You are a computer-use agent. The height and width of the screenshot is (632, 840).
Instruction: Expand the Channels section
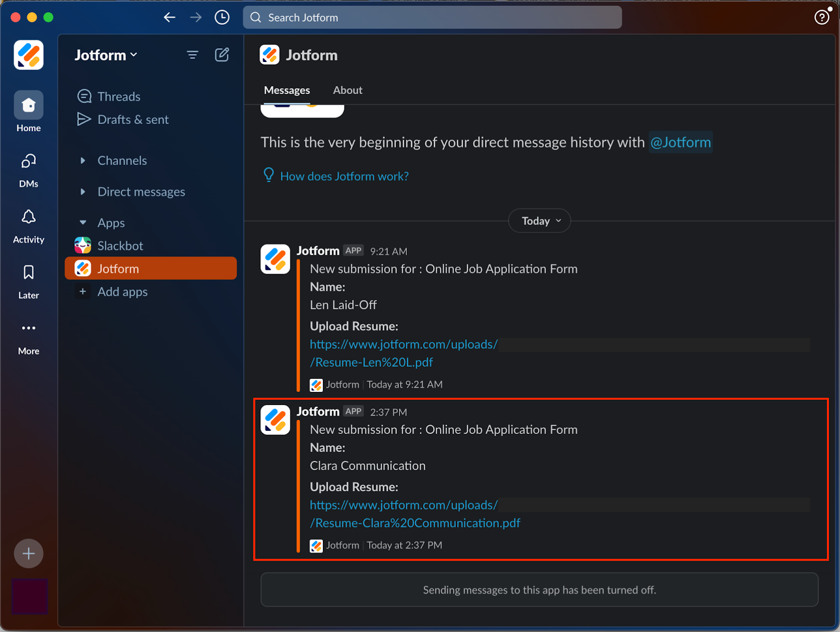coord(82,161)
